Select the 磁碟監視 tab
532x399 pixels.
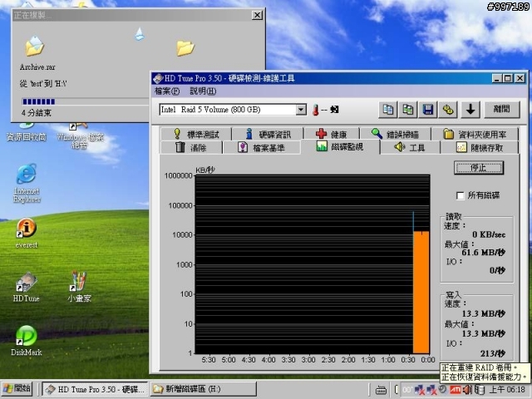click(x=340, y=146)
